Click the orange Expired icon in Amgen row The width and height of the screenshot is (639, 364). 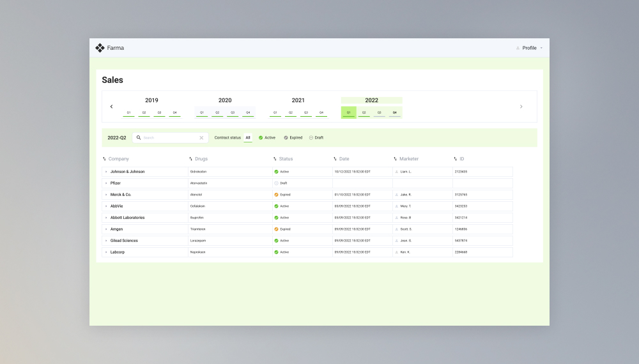pos(276,229)
